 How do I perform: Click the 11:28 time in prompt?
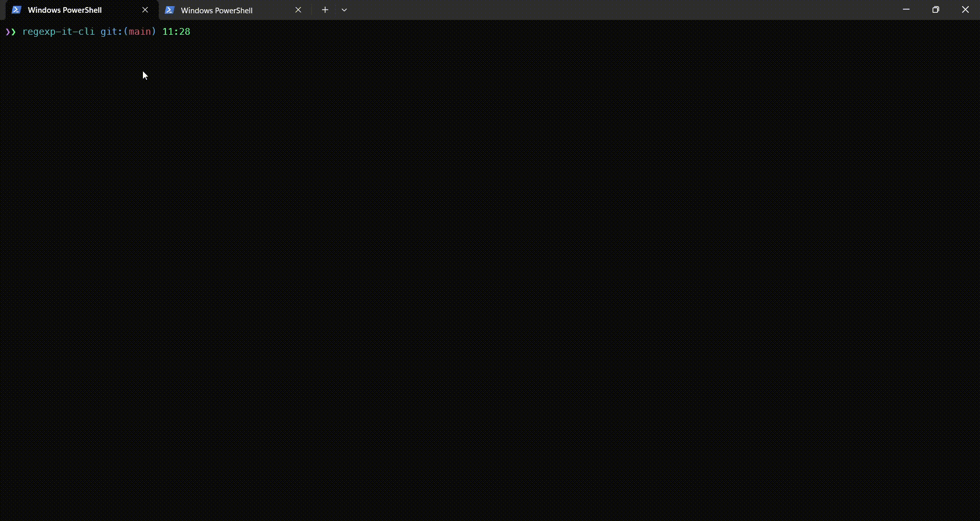pos(176,32)
